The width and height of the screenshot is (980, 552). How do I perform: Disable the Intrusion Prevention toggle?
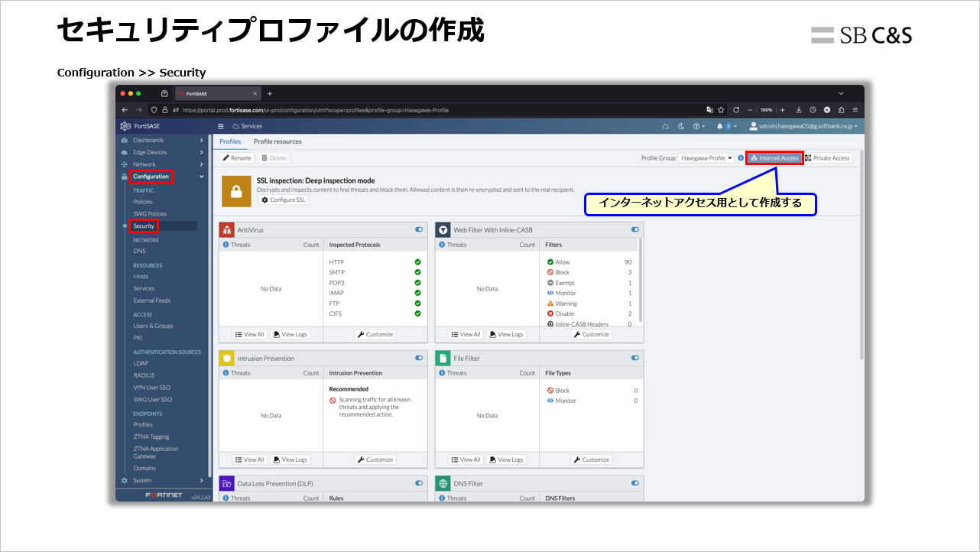(419, 358)
